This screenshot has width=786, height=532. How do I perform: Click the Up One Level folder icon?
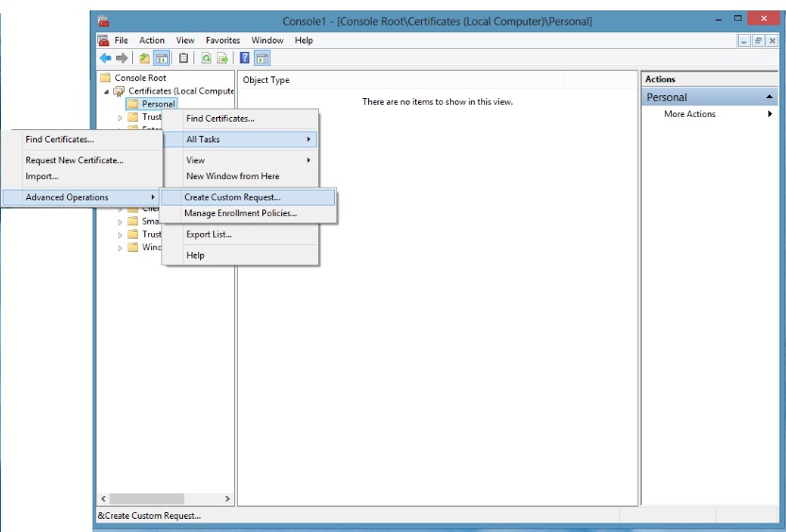point(144,58)
